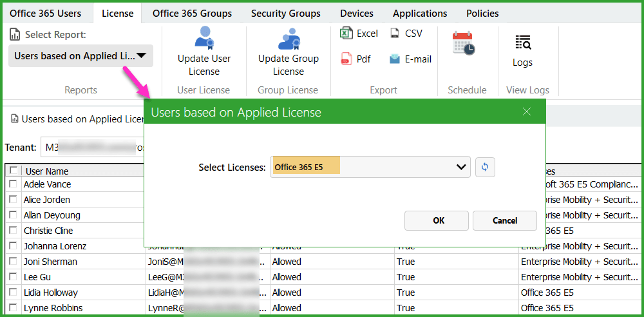644x317 pixels.
Task: Select Lynne Robbins user name cell
Action: [83, 308]
